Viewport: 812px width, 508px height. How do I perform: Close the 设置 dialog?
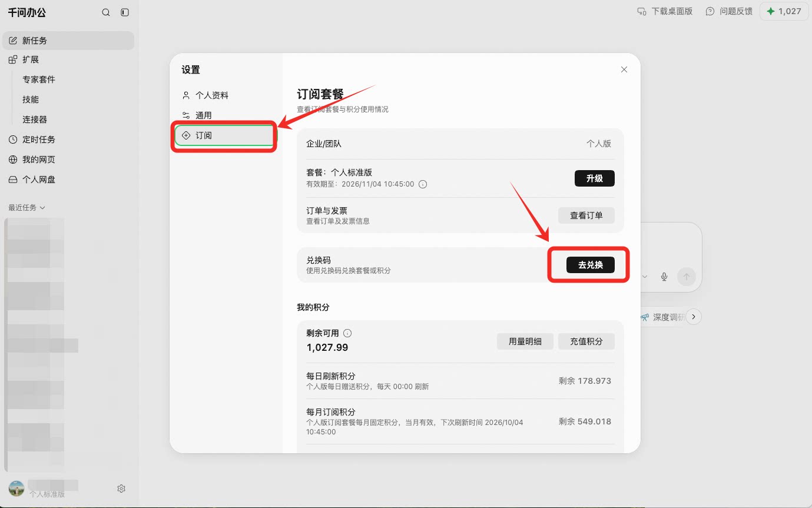624,69
